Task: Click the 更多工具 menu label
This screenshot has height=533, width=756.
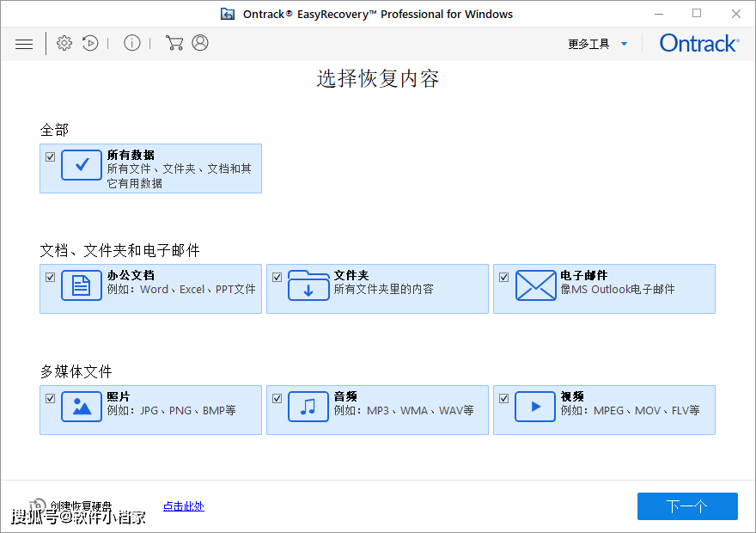Action: 588,44
